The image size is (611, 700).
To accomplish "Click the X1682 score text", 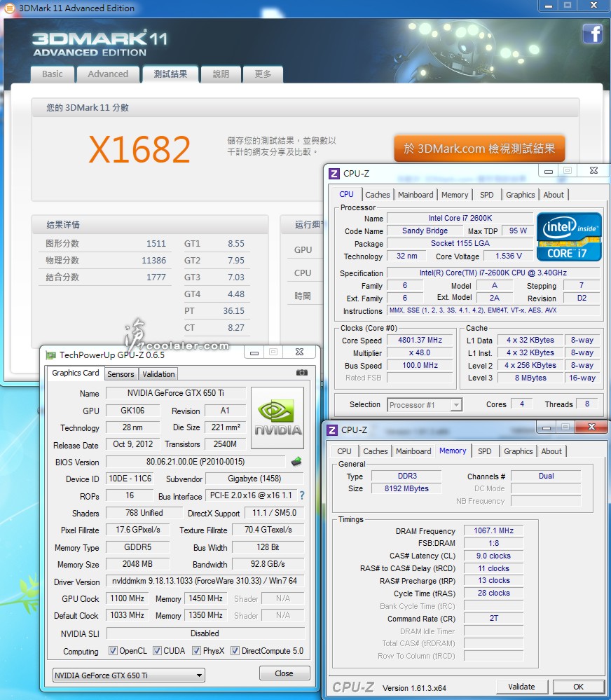I will [139, 149].
